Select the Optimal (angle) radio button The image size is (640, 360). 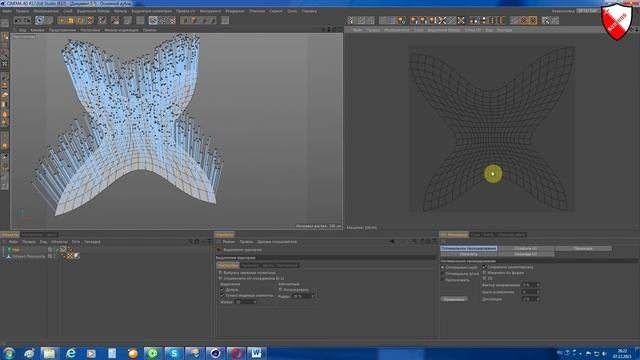(442, 273)
